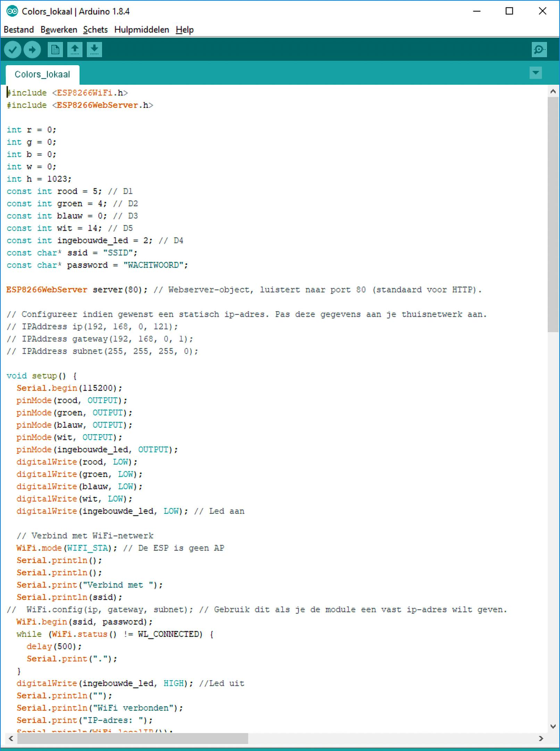Close the Arduino window
The image size is (560, 751).
tap(542, 11)
